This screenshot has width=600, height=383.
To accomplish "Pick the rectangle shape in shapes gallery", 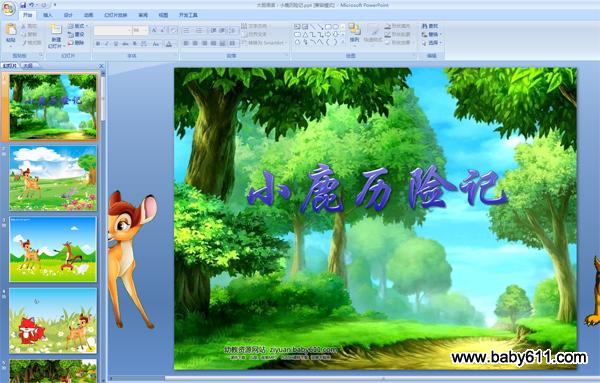I will pos(329,26).
